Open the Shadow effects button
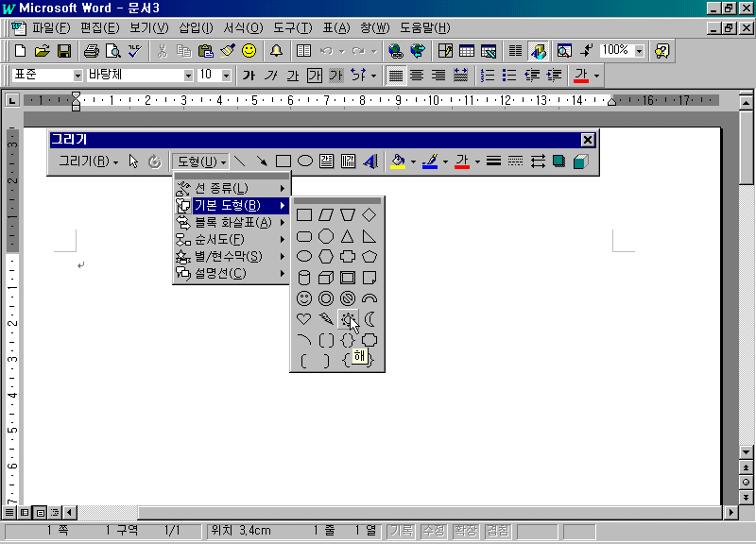The height and width of the screenshot is (544, 756). (558, 161)
